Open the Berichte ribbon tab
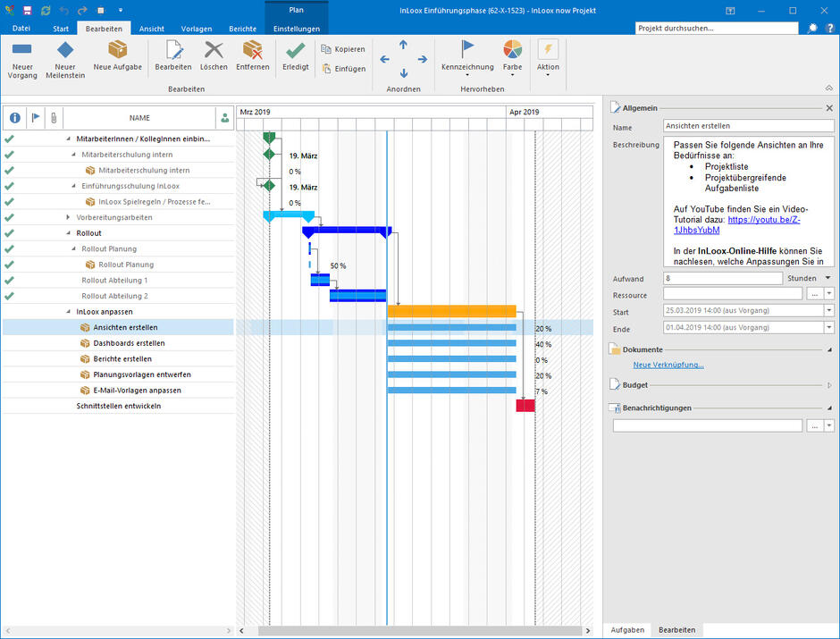 click(242, 29)
